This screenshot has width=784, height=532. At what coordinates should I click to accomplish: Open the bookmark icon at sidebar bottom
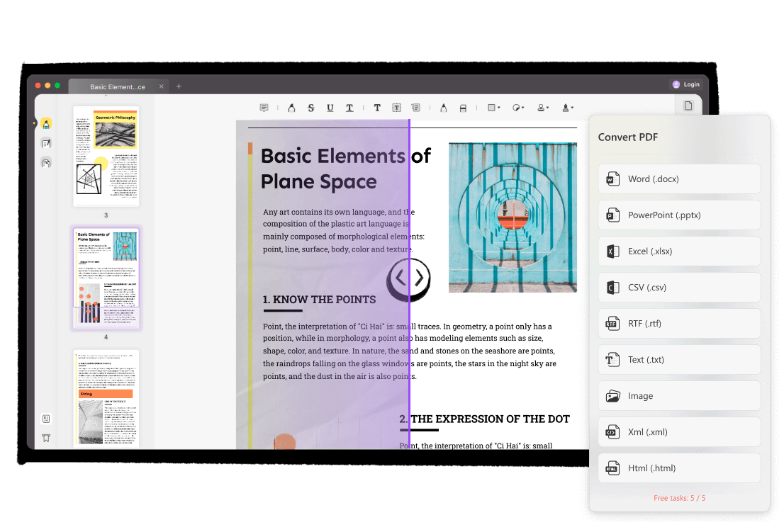point(46,438)
